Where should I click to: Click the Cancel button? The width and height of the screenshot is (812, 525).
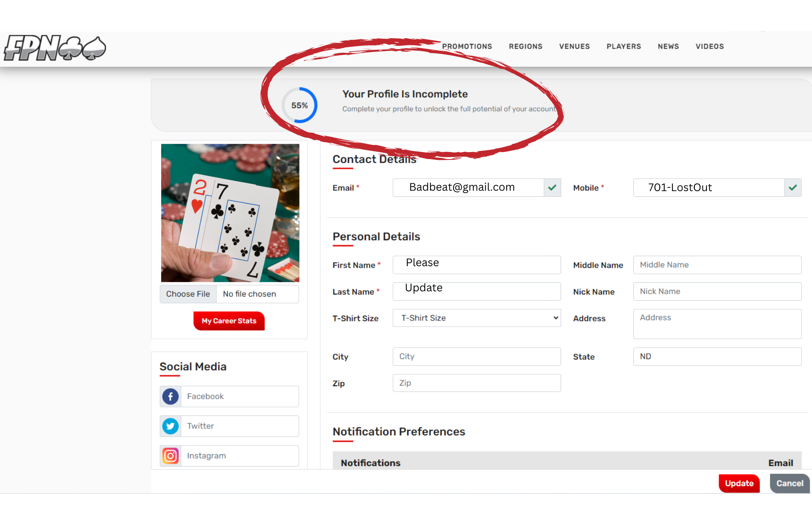789,483
